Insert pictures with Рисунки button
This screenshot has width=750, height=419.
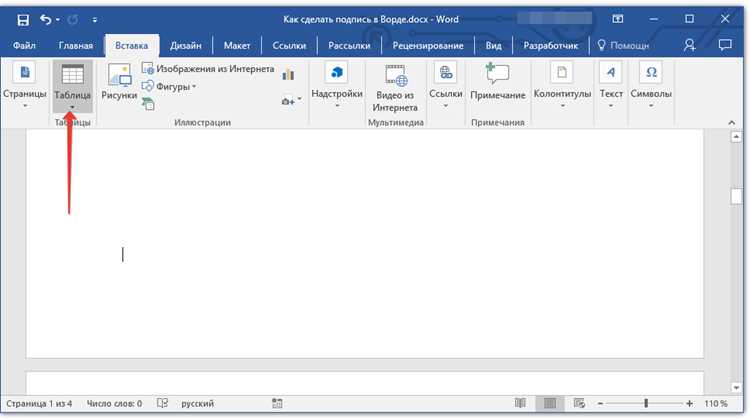(119, 81)
